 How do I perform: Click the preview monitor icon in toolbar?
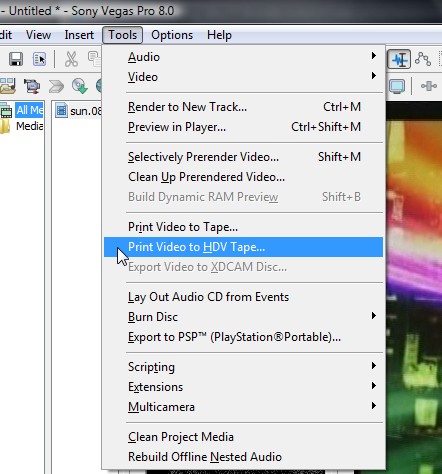[397, 86]
